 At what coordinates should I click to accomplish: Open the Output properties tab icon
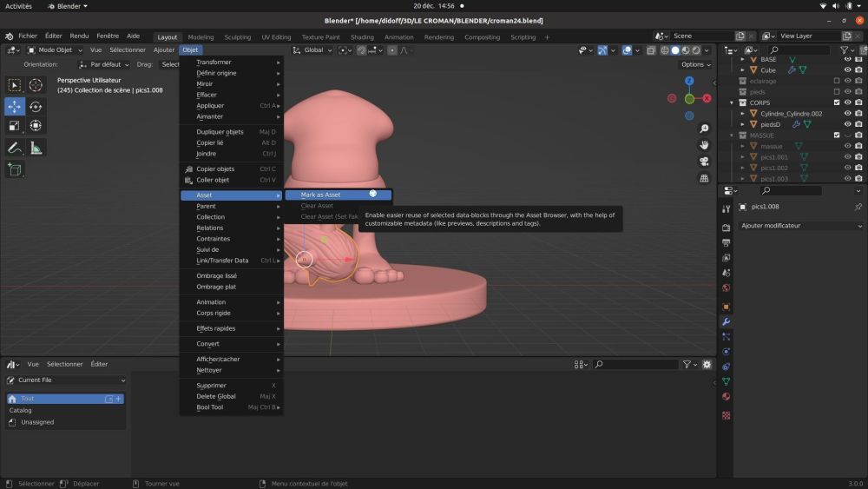click(x=726, y=242)
